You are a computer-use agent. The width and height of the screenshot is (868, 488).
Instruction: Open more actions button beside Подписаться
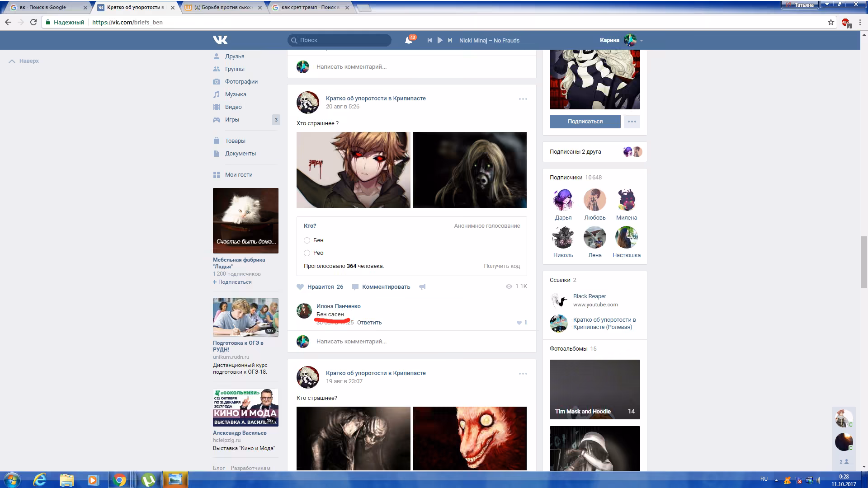(632, 122)
